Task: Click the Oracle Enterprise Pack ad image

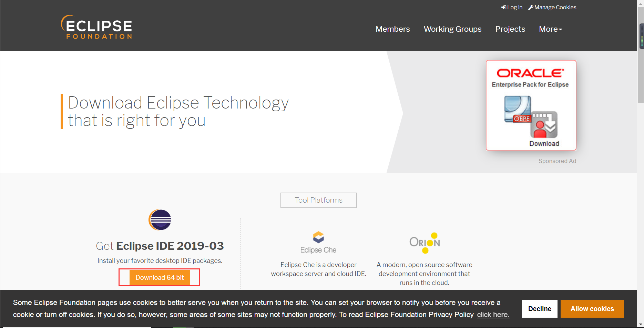Action: [x=531, y=105]
